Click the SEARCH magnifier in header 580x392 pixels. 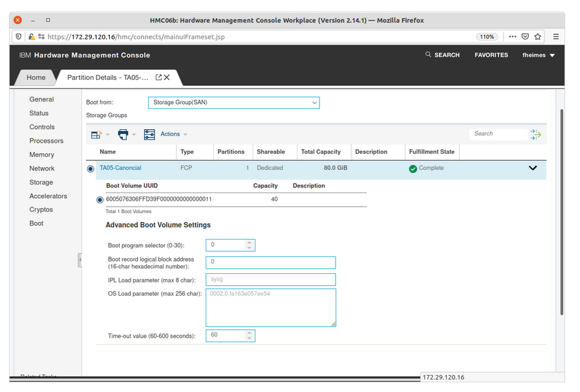(x=428, y=55)
